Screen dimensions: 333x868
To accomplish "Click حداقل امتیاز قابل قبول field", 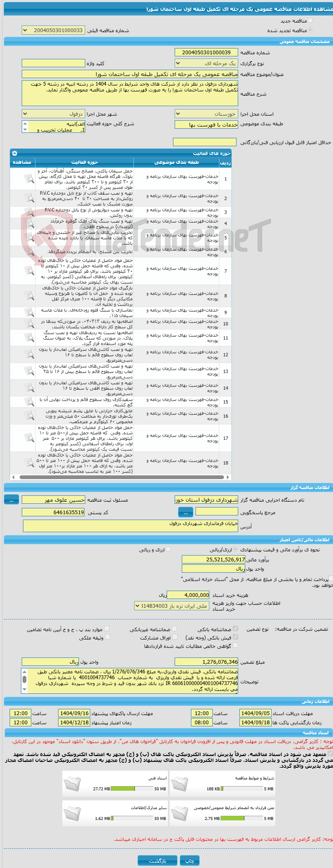I will tap(205, 142).
